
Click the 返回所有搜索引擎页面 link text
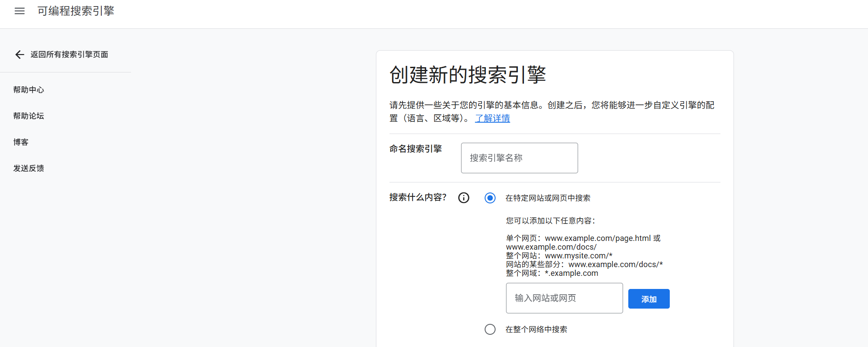(x=69, y=55)
